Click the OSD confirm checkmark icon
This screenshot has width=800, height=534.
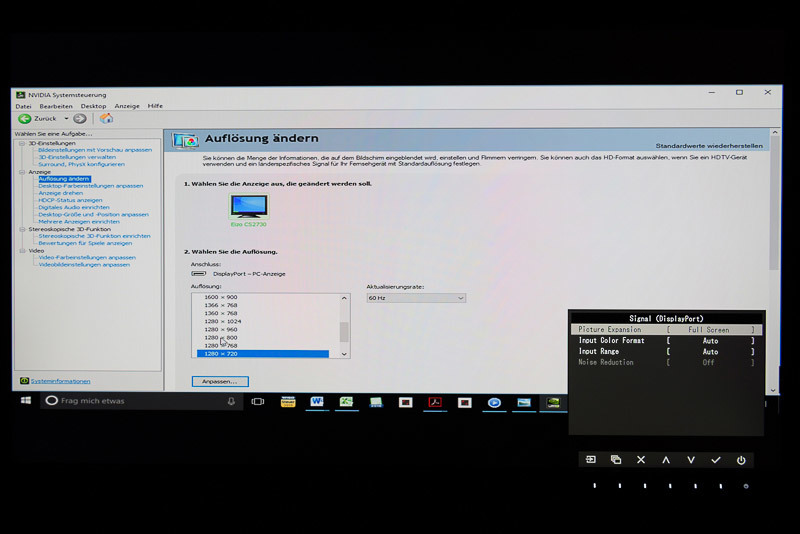point(716,460)
